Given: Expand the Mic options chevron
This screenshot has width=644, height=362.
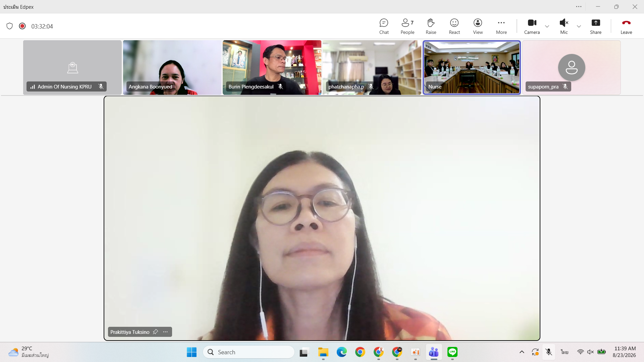Looking at the screenshot, I should click(579, 26).
